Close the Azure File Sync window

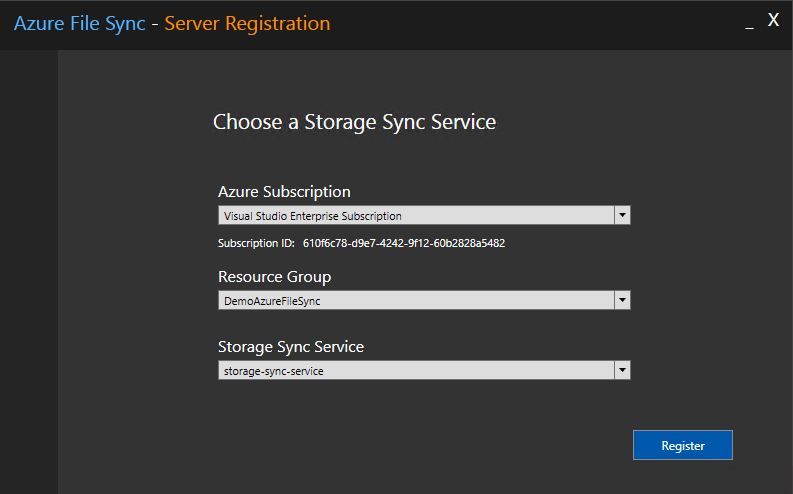click(x=773, y=20)
